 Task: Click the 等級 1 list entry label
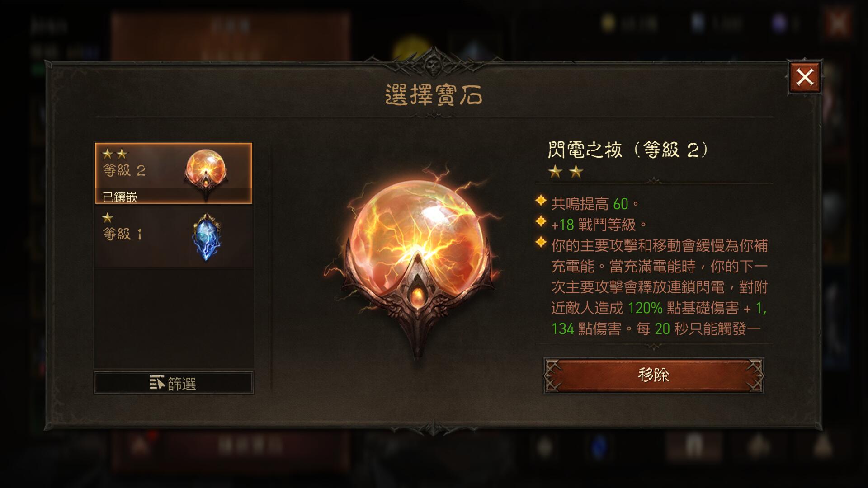[123, 234]
